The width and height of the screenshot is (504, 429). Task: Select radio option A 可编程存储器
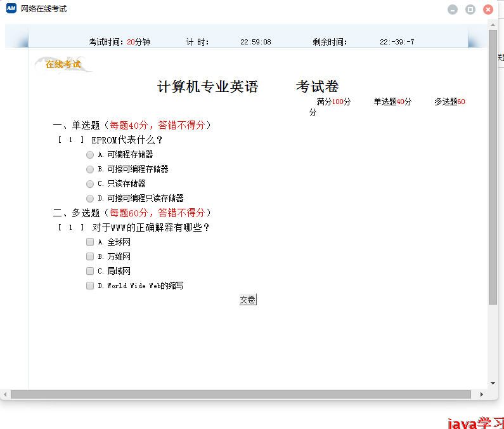point(90,155)
